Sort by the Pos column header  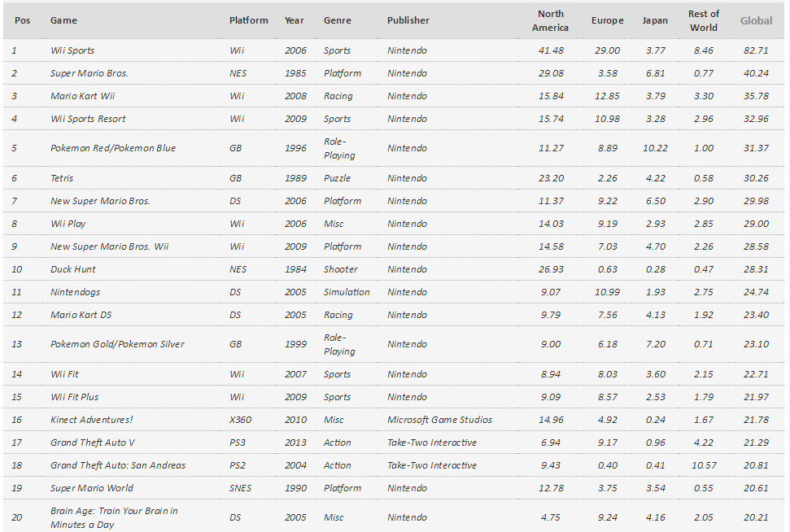click(x=22, y=20)
